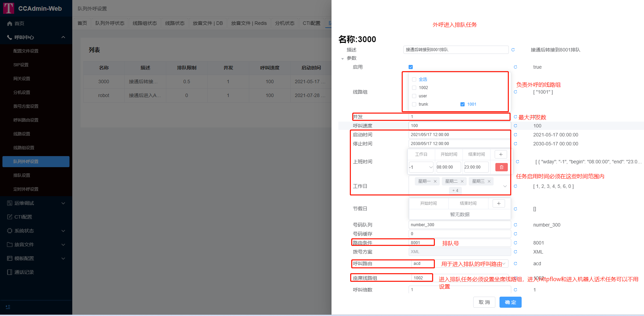Click refresh icon next to 描述 field
Image resolution: width=644 pixels, height=316 pixels.
point(513,50)
